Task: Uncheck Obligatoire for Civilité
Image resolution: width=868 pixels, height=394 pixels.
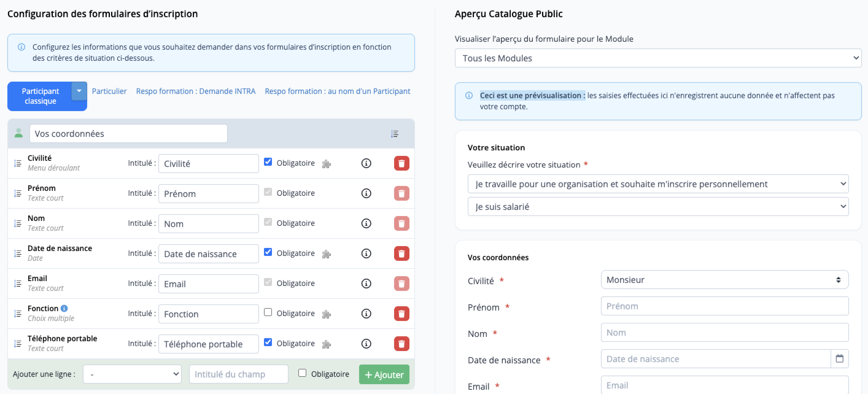Action: [x=268, y=162]
